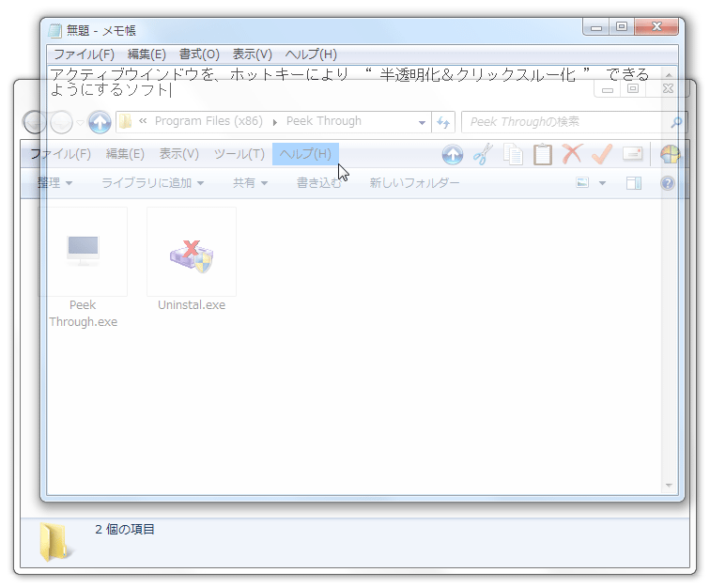This screenshot has width=710, height=588.
Task: Open Notepad's ヘルプ(H) menu
Action: pos(311,54)
